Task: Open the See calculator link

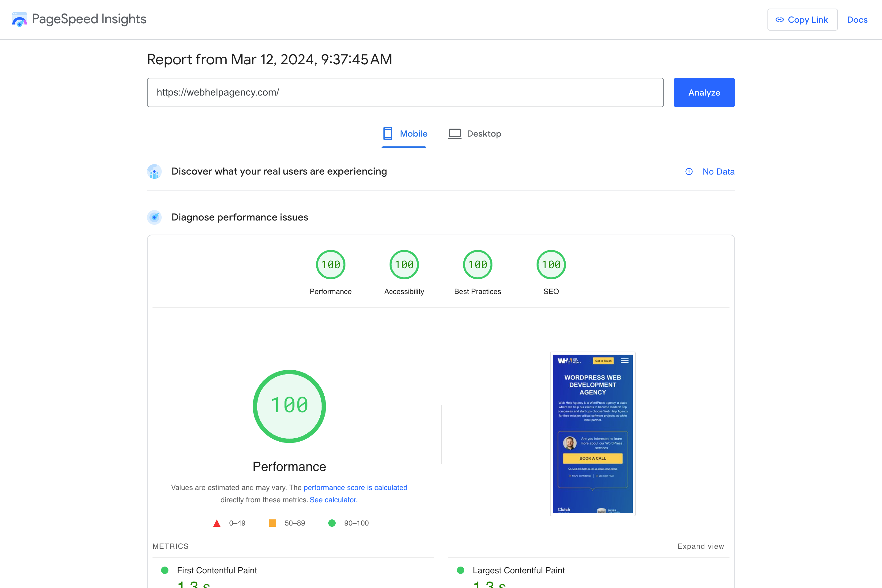Action: coord(334,500)
